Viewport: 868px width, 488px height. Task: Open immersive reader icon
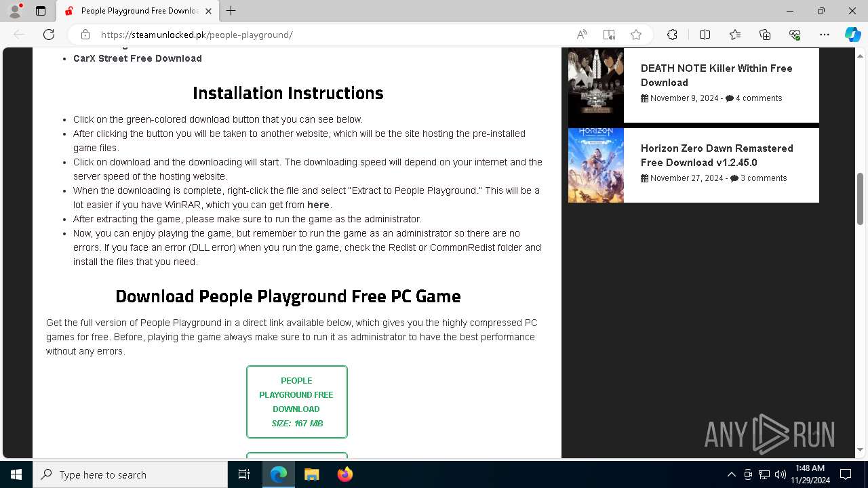pos(609,35)
